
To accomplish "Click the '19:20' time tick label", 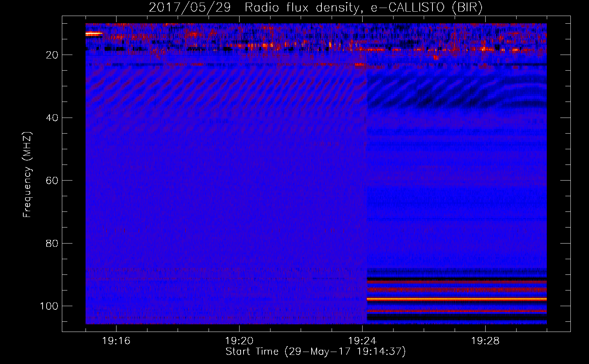I will (239, 341).
